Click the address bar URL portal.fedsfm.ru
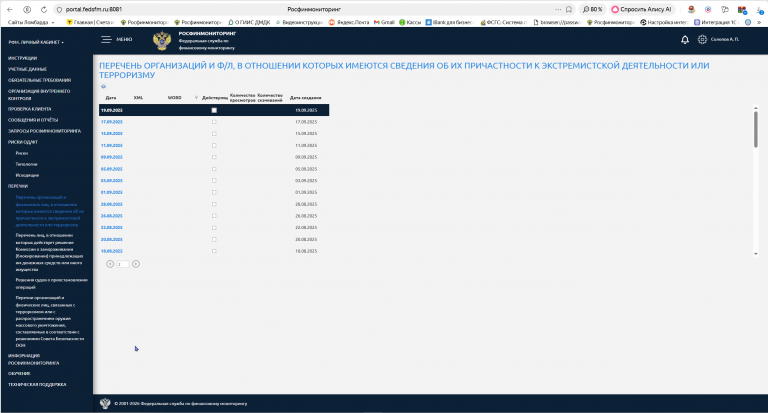This screenshot has width=768, height=413. coord(94,9)
